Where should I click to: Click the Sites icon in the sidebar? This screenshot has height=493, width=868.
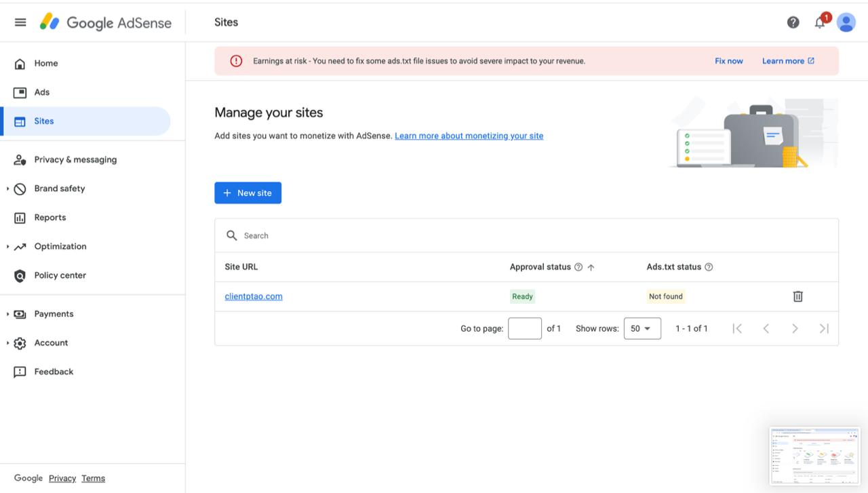20,121
